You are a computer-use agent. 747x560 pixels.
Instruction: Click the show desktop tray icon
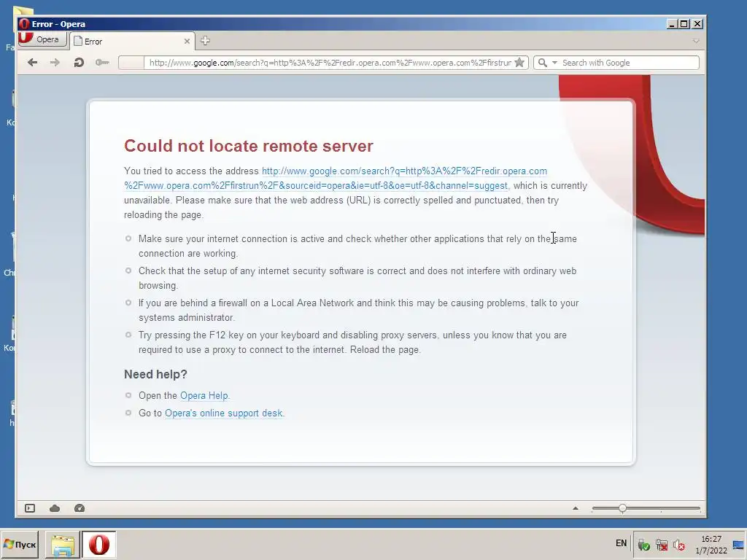pos(739,545)
